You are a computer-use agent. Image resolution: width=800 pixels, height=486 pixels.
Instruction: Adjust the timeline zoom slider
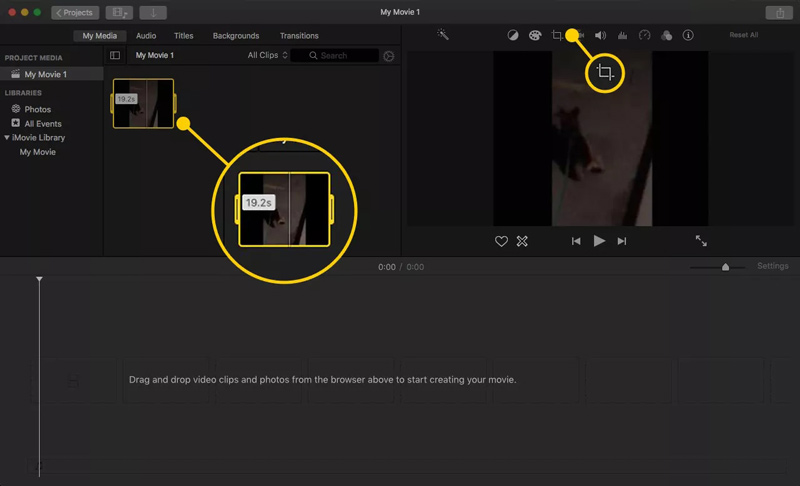pos(726,267)
